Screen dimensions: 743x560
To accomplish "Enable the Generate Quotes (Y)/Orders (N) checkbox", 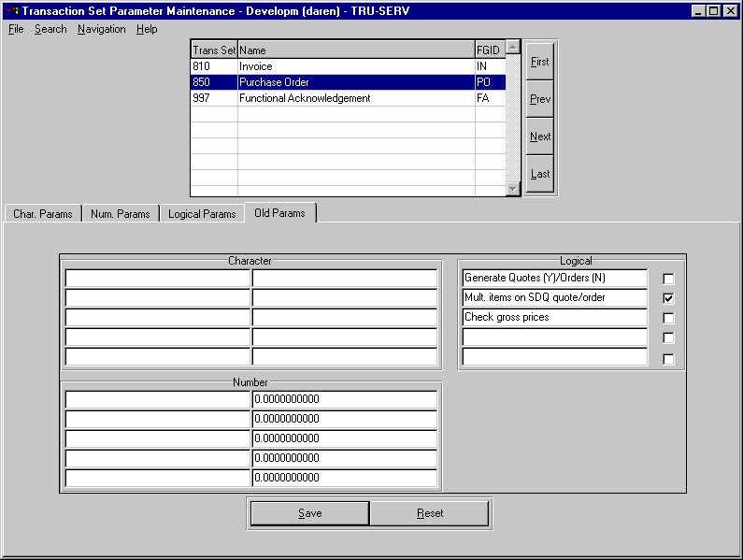I will (668, 279).
